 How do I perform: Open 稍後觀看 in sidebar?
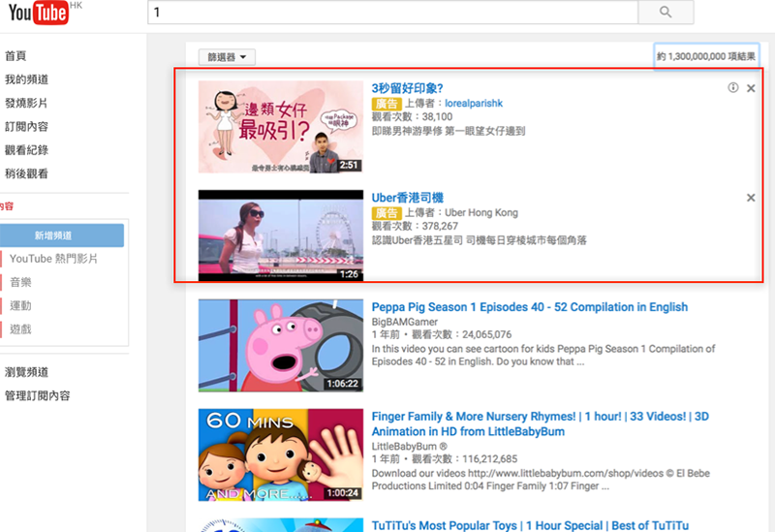(x=27, y=173)
